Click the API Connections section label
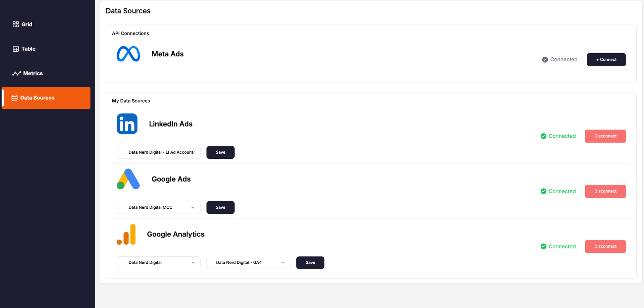 tap(130, 33)
